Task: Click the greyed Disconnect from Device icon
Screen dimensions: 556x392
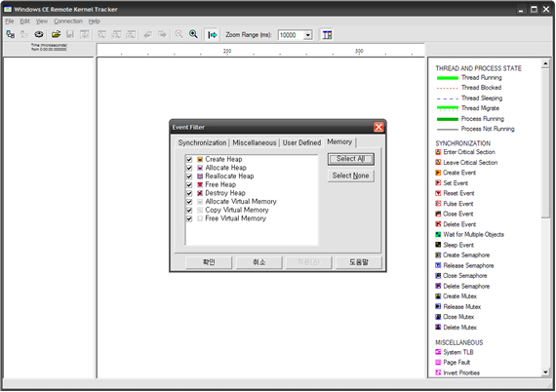Action: (x=24, y=34)
